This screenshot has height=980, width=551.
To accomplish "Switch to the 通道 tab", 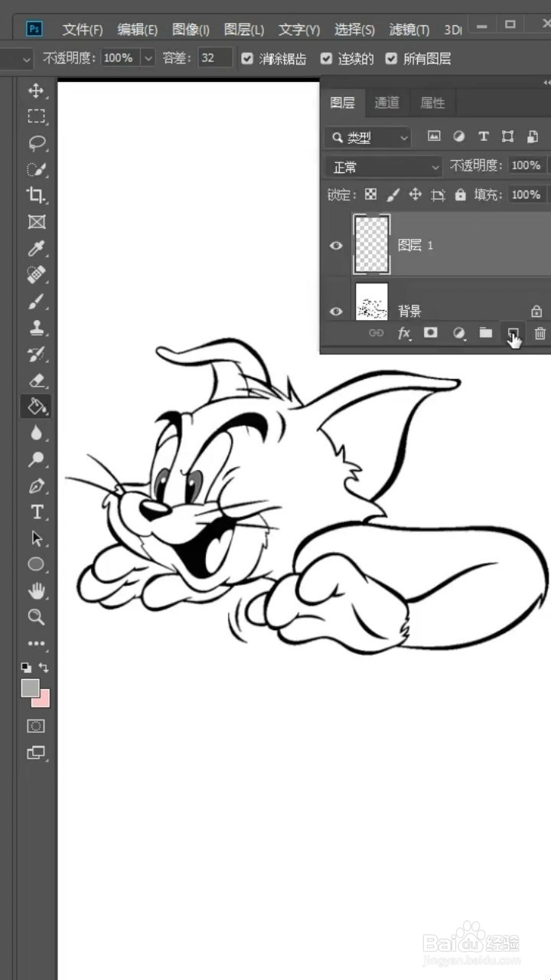I will [x=386, y=103].
